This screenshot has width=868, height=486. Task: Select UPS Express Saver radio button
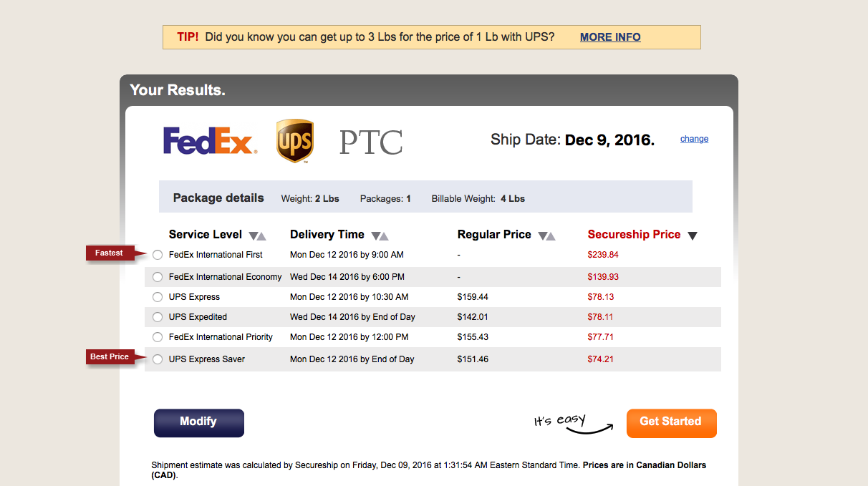tap(158, 359)
